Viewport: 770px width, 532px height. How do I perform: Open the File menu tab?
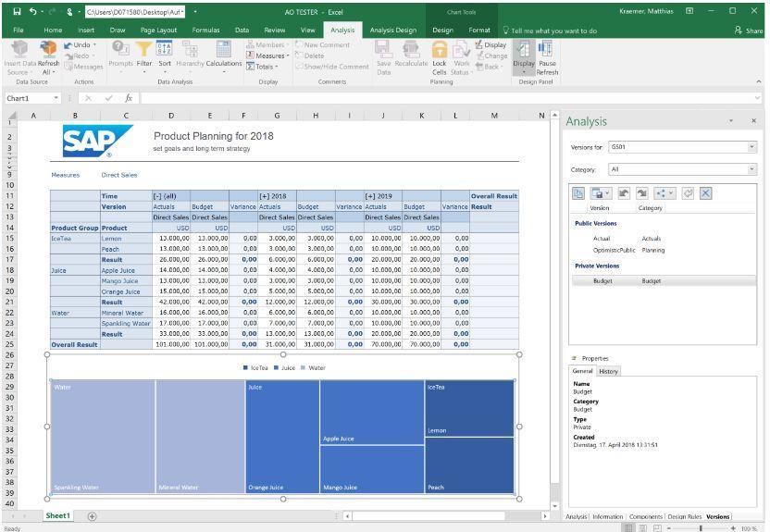(x=19, y=30)
